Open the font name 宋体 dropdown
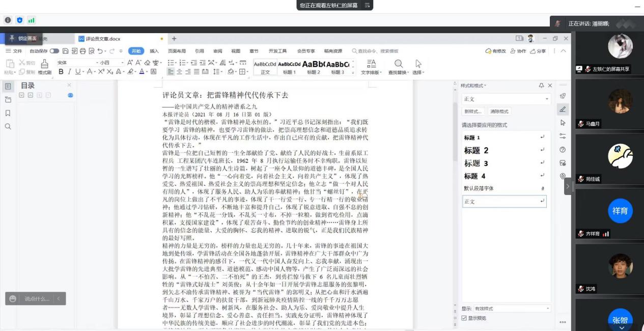This screenshot has width=644, height=331. [97, 63]
